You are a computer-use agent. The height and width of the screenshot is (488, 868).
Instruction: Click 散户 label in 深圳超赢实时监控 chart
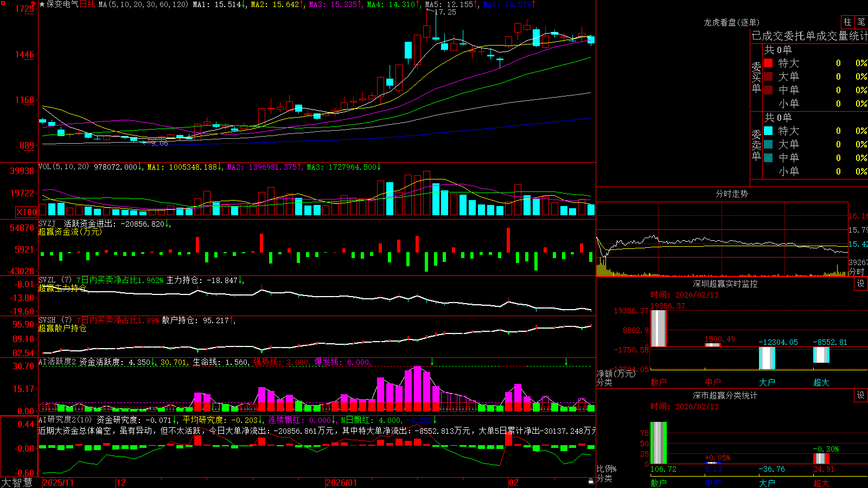coord(659,382)
